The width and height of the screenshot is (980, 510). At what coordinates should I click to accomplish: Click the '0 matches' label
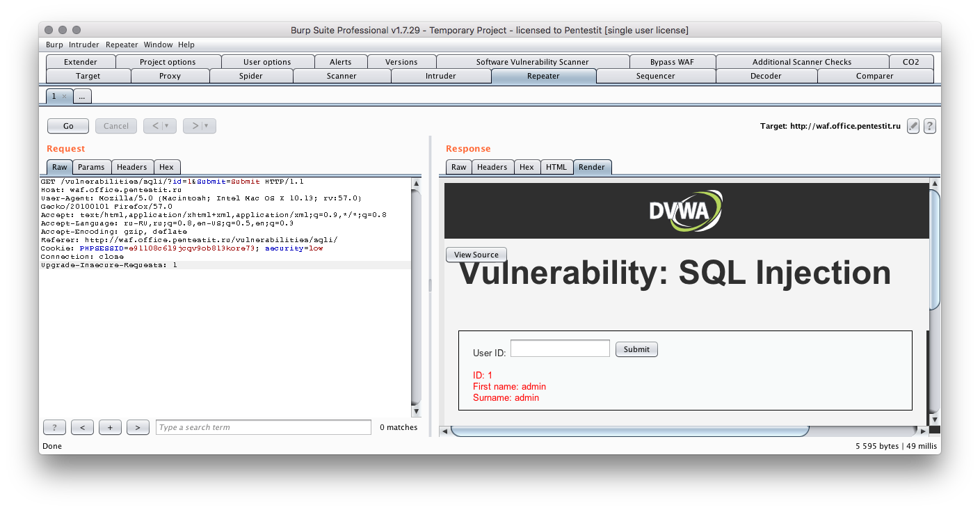coord(399,427)
